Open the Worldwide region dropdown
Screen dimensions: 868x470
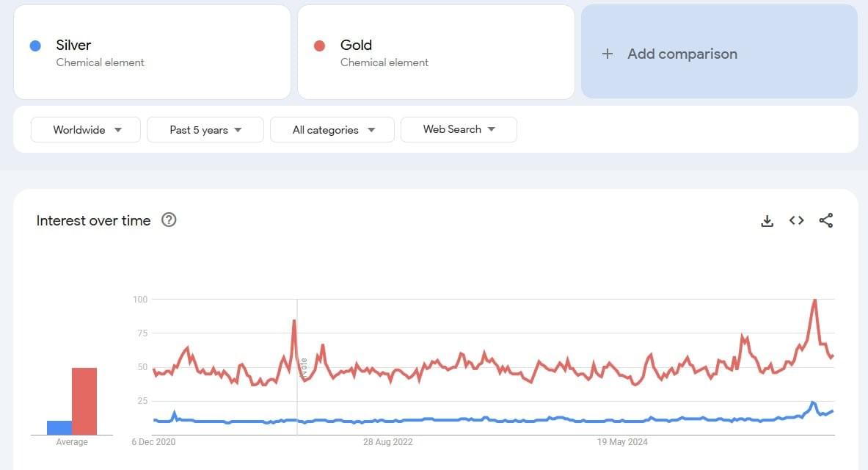(86, 130)
